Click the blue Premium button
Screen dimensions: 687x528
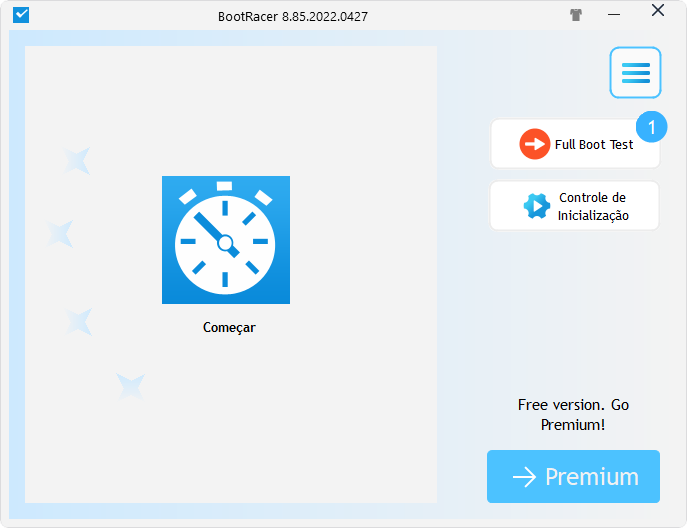(573, 476)
